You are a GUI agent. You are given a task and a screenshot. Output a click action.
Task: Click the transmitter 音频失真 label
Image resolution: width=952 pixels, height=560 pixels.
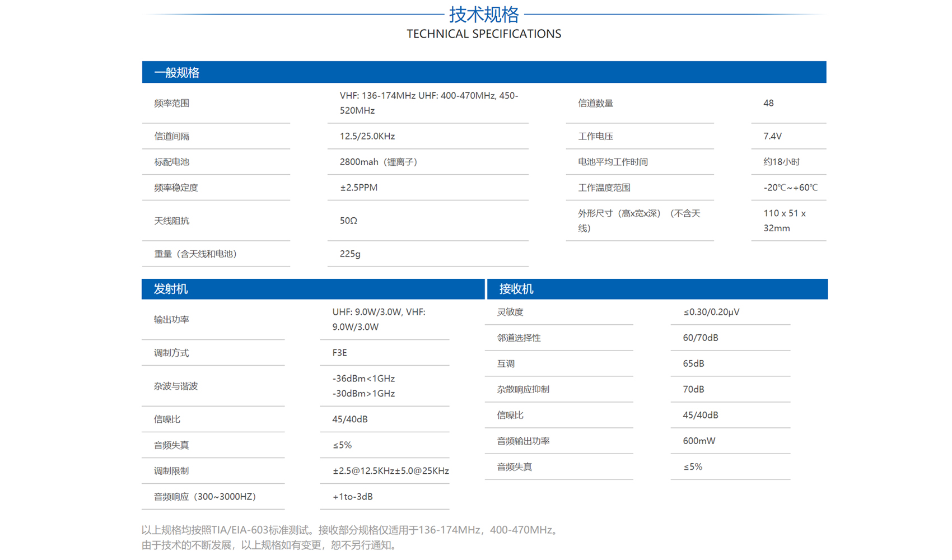pos(171,445)
